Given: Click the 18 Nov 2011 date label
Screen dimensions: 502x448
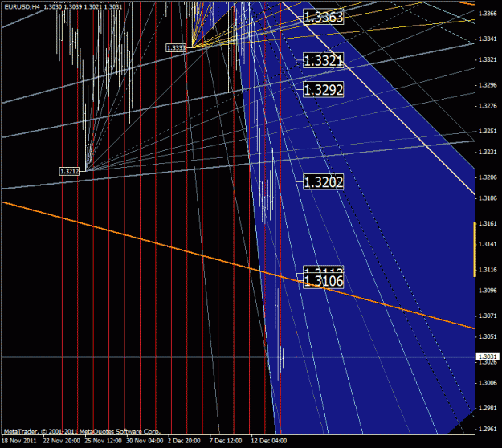Looking at the screenshot, I should tap(19, 441).
